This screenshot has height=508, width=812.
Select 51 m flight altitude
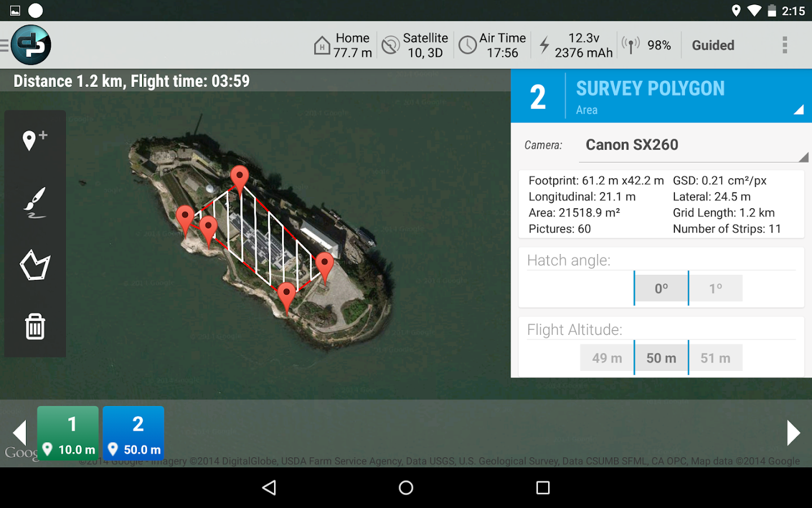715,357
